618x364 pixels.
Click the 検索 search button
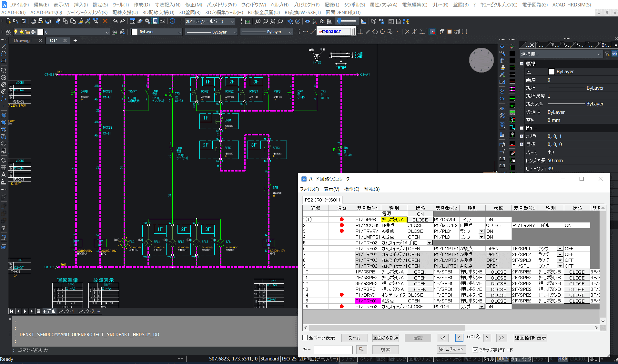pyautogui.click(x=385, y=349)
